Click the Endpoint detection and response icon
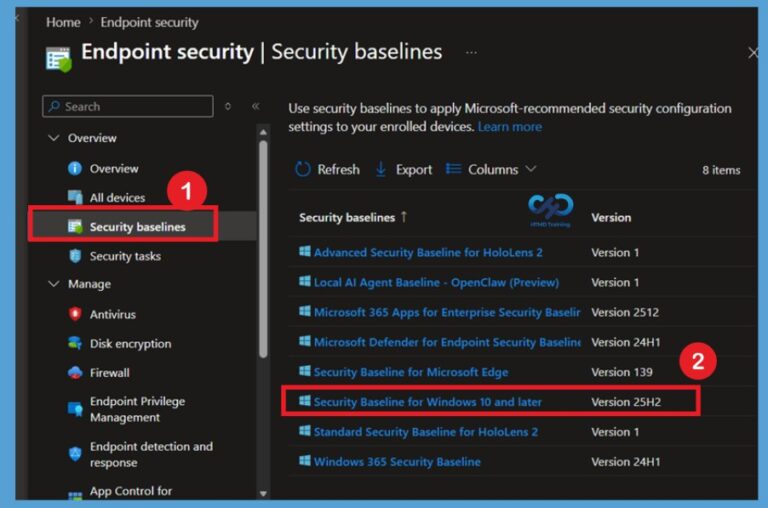Screen dimensions: 768x508 coord(75,454)
